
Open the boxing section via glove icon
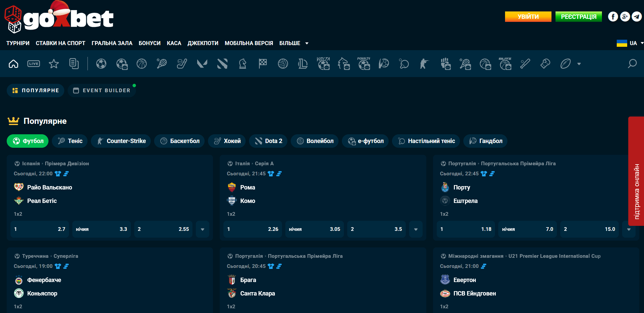pos(545,64)
